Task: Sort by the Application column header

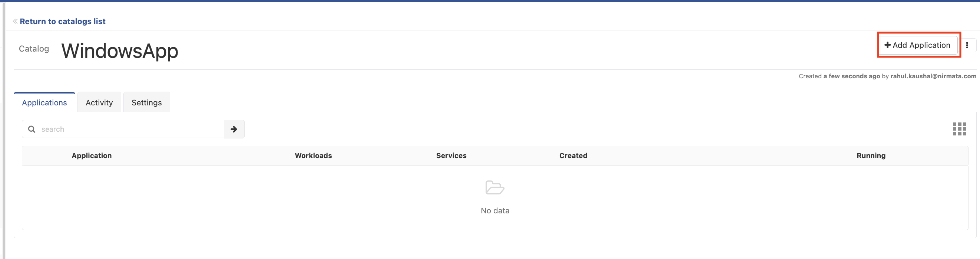Action: (x=92, y=155)
